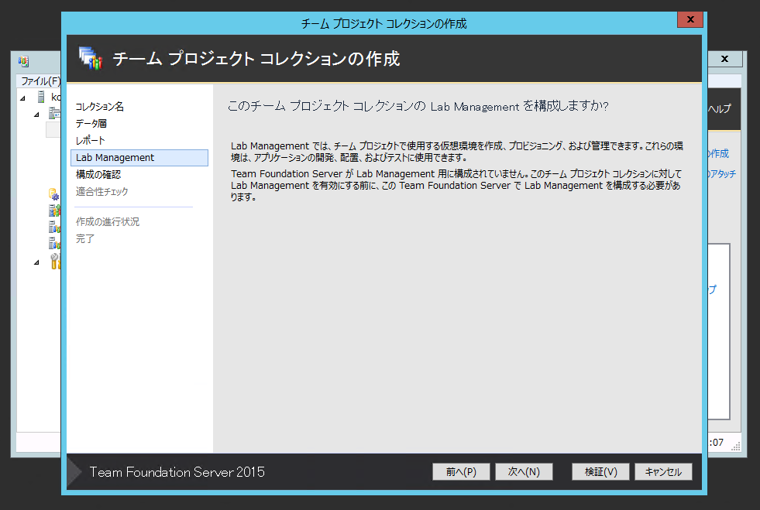Click the paragraph starting "Team Foundation Server が"
The width and height of the screenshot is (760, 510).
456,185
